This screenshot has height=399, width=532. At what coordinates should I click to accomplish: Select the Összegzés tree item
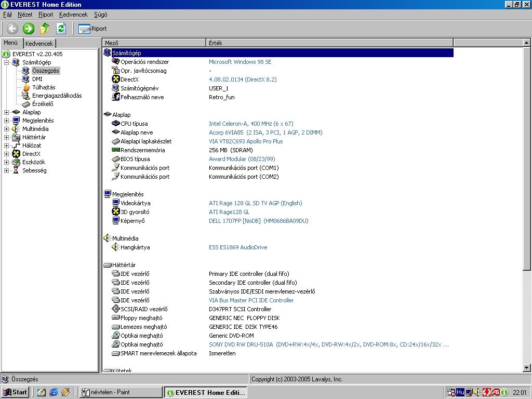tap(46, 71)
